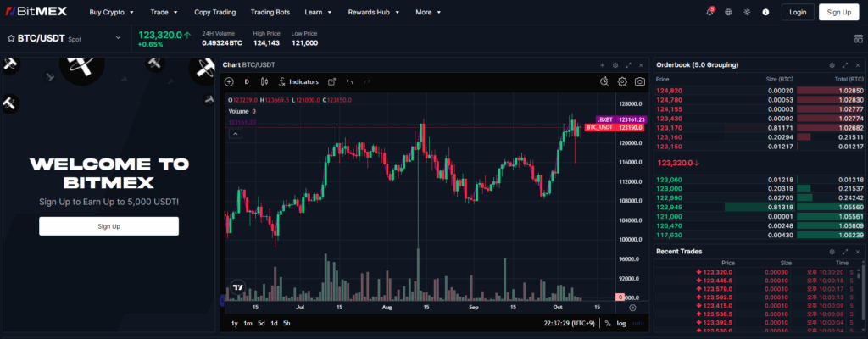Open Indicators in the chart toolbar
Screen dimensions: 868x339
pos(298,81)
